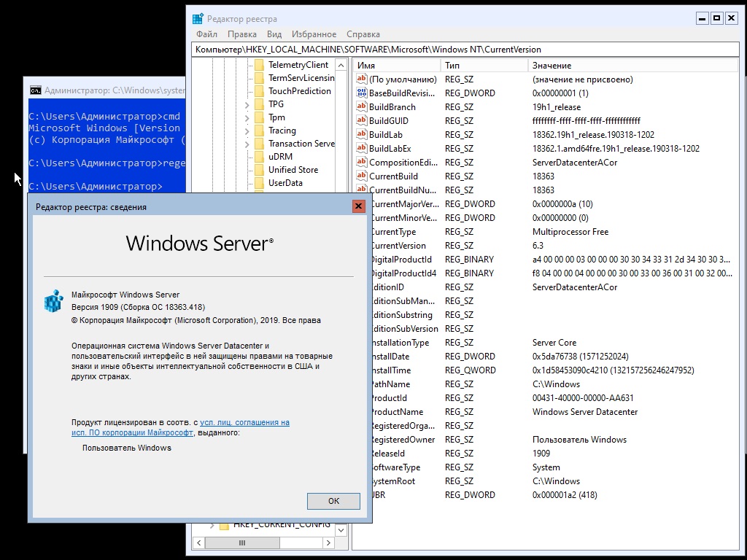This screenshot has width=747, height=560.
Task: Expand the Transaction Server key
Action: coord(247,144)
